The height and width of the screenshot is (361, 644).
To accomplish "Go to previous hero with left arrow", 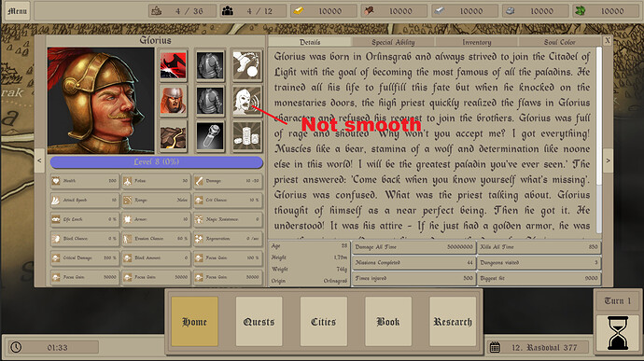I will (39, 160).
